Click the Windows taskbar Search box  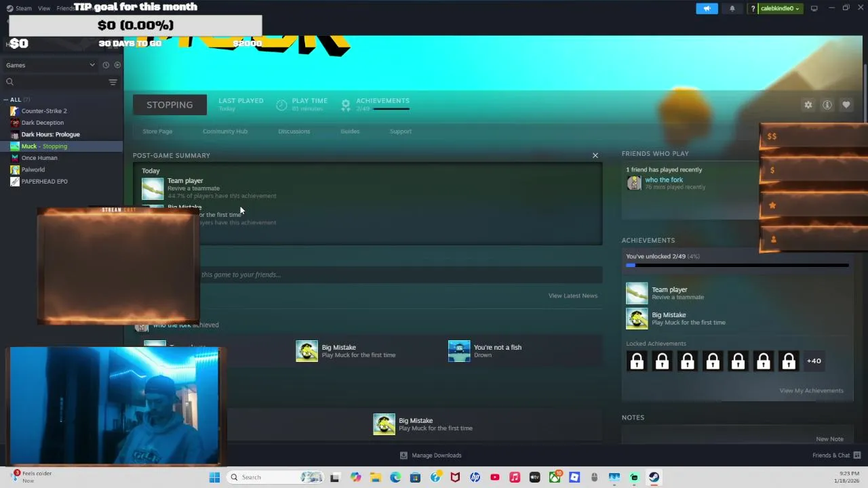pos(275,477)
